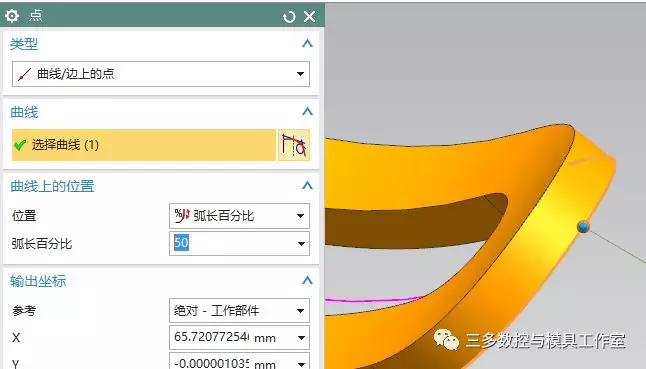Click the 弧长百分比 value field showing 50
This screenshot has width=646, height=369.
(232, 243)
